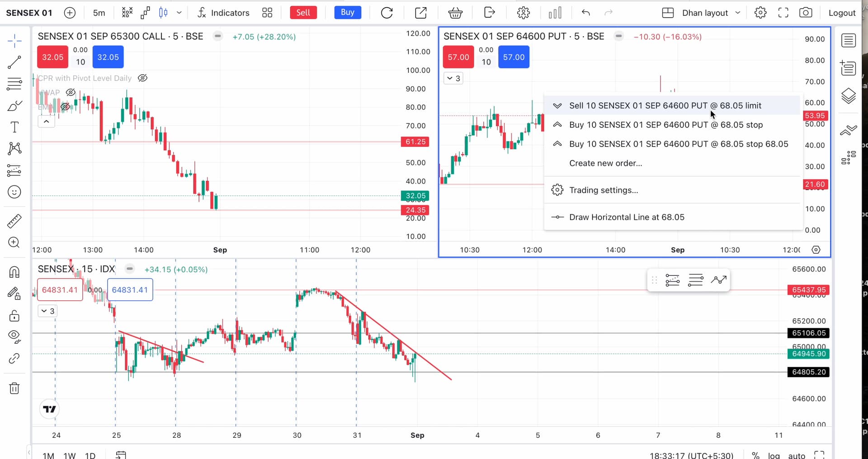Open the bar chart stats icon
This screenshot has width=868, height=459.
(555, 13)
